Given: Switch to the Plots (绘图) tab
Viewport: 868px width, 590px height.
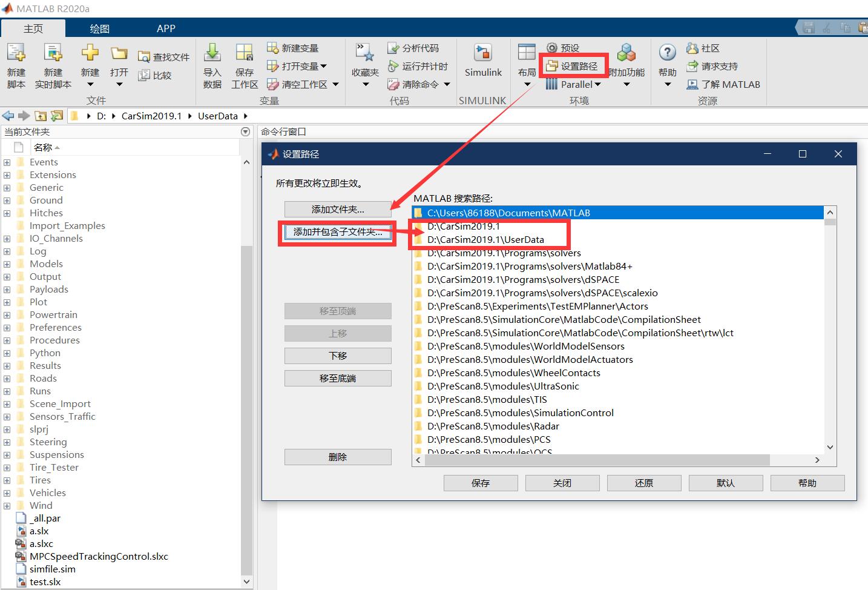Looking at the screenshot, I should [x=100, y=28].
